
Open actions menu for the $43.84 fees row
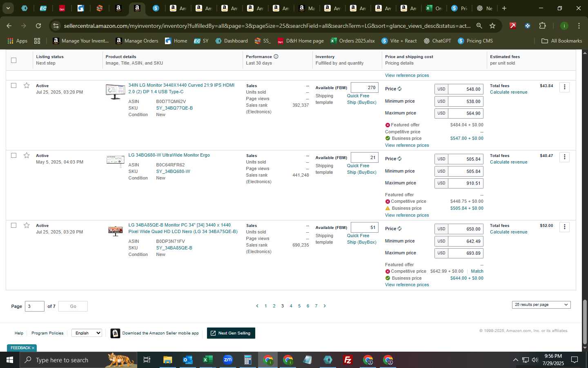click(565, 87)
